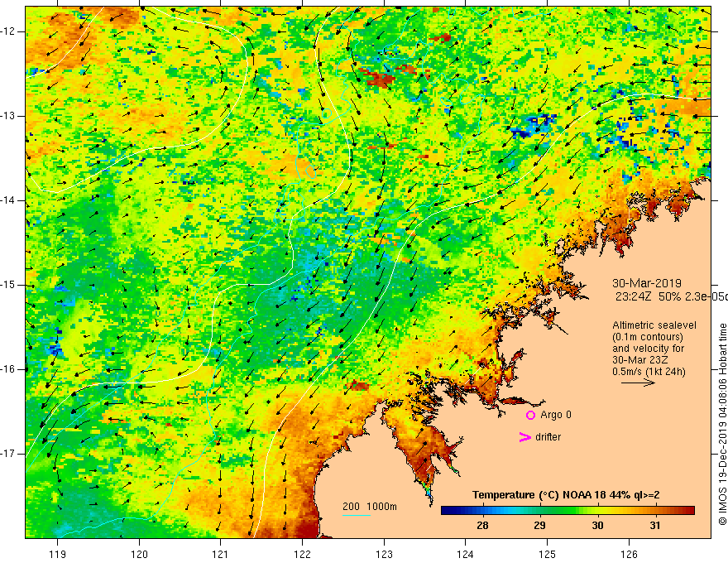Click the longitude axis label 126
The image size is (728, 563).
coord(629,554)
